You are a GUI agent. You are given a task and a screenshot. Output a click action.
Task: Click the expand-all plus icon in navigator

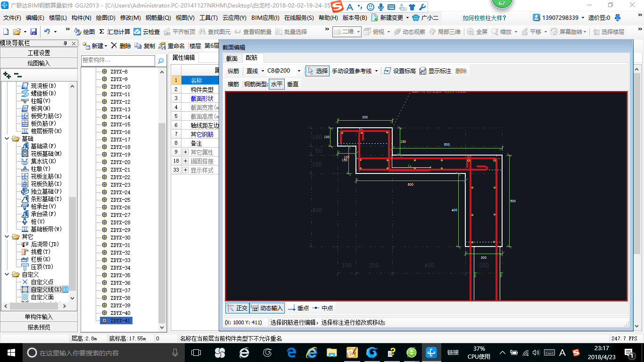(x=7, y=74)
